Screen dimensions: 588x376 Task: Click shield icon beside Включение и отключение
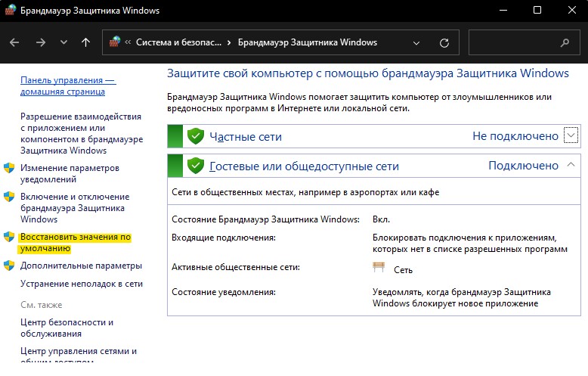pos(9,197)
